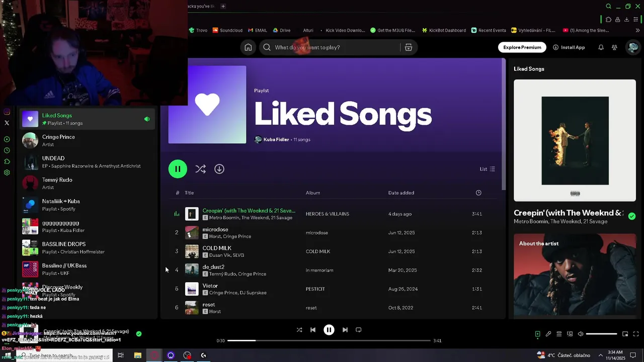Open Miniplayer icon

pos(625,334)
